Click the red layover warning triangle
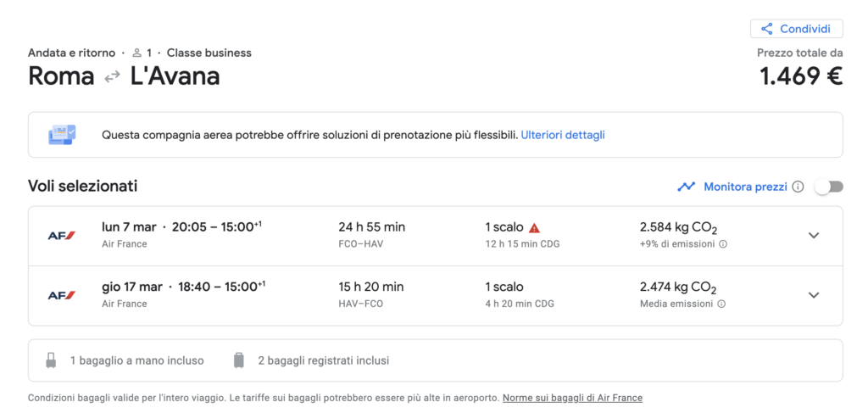Viewport: 868px width, 413px height. click(534, 227)
